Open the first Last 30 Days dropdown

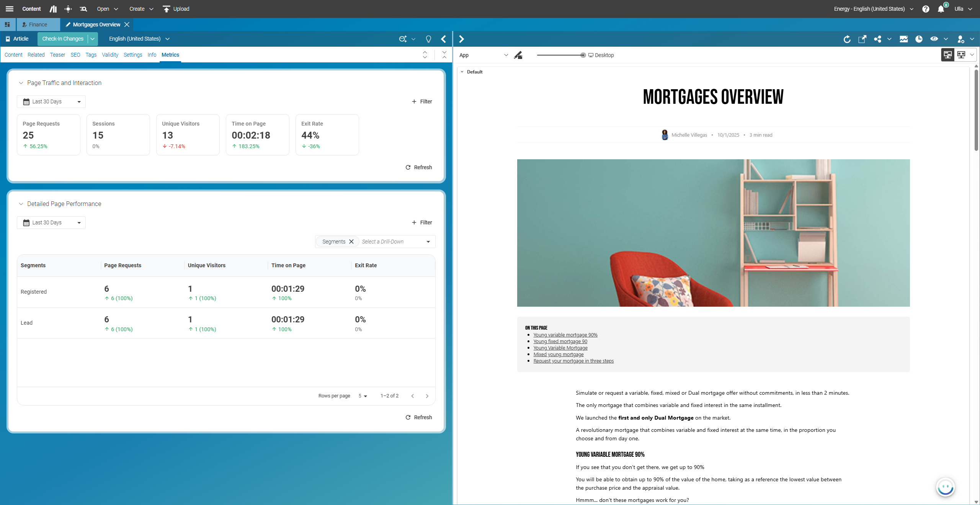point(51,101)
